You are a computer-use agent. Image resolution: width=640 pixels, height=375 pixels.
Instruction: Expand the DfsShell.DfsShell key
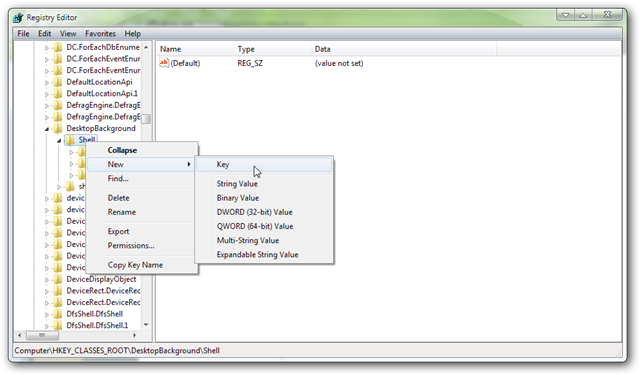47,315
